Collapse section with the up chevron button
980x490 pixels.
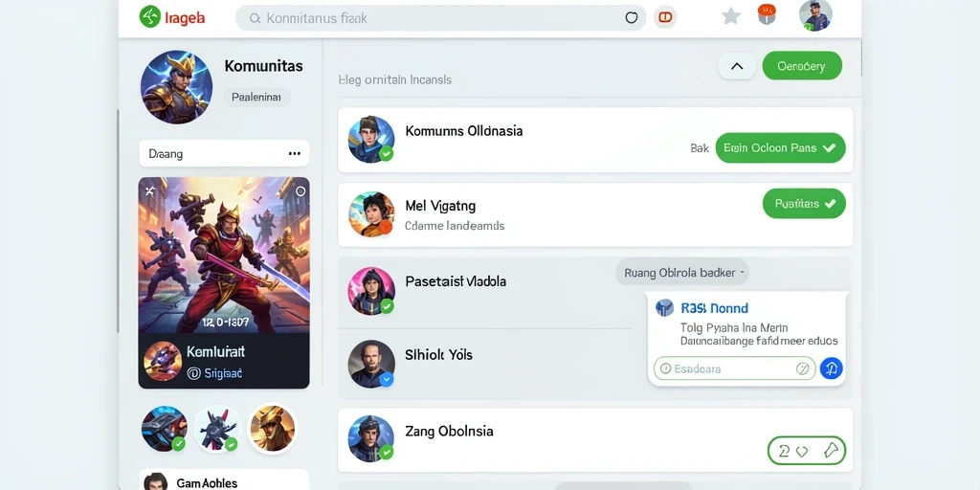(x=737, y=66)
